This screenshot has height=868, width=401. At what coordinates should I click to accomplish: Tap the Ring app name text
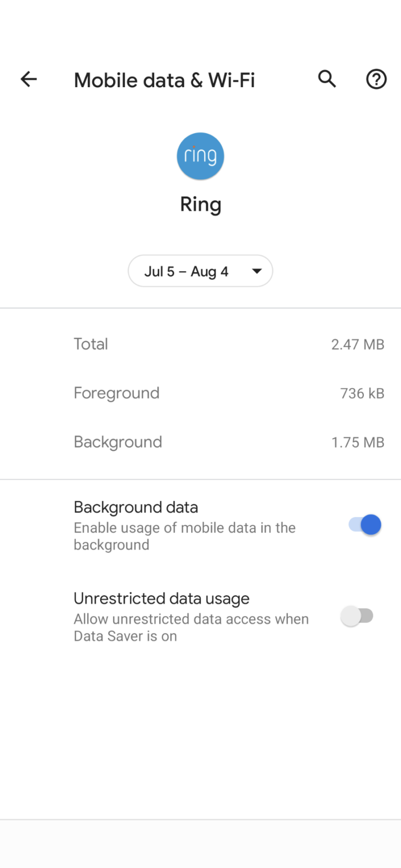point(200,204)
